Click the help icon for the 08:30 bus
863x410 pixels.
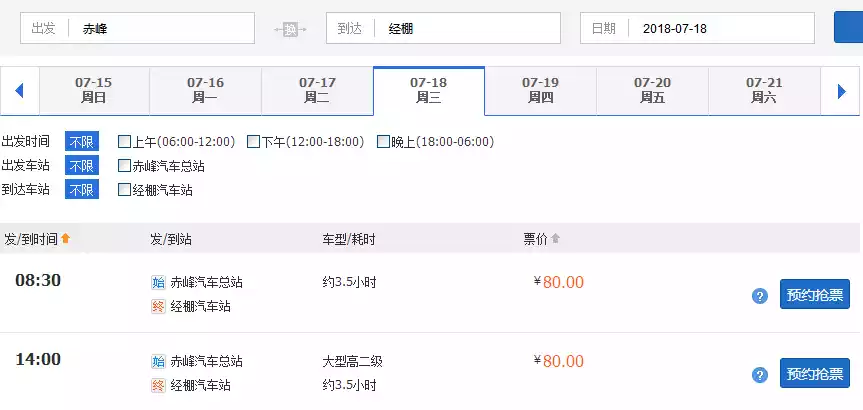pos(760,296)
